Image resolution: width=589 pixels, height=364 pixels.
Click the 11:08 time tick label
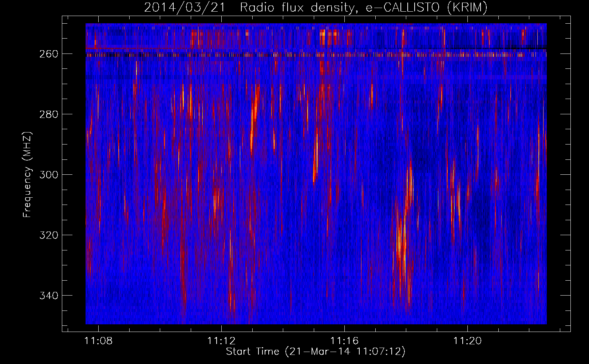pyautogui.click(x=99, y=341)
